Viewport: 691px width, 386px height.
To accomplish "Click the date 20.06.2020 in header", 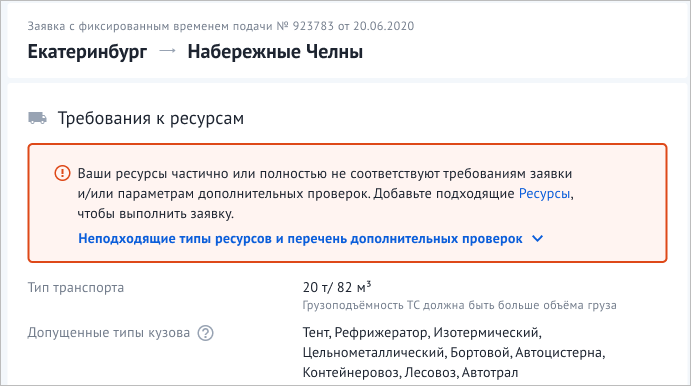I will (383, 26).
